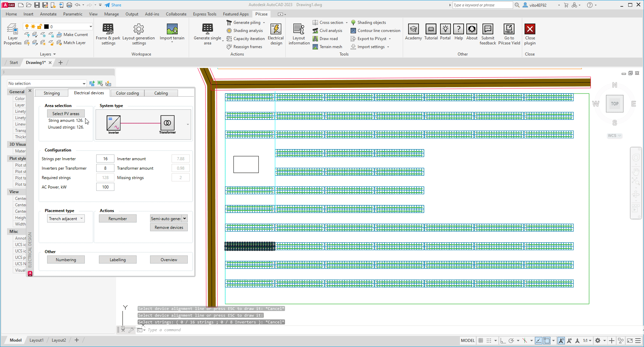Image resolution: width=644 pixels, height=347 pixels.
Task: Click Remove devices button
Action: click(x=169, y=228)
